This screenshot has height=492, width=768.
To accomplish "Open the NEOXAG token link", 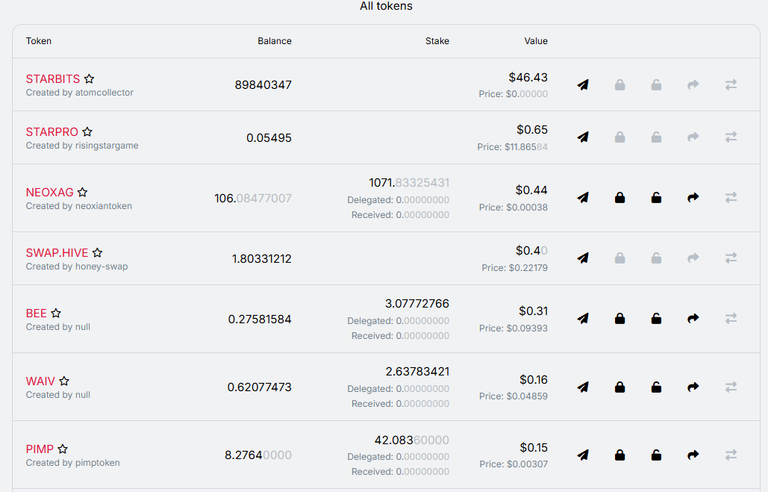I will coord(49,192).
